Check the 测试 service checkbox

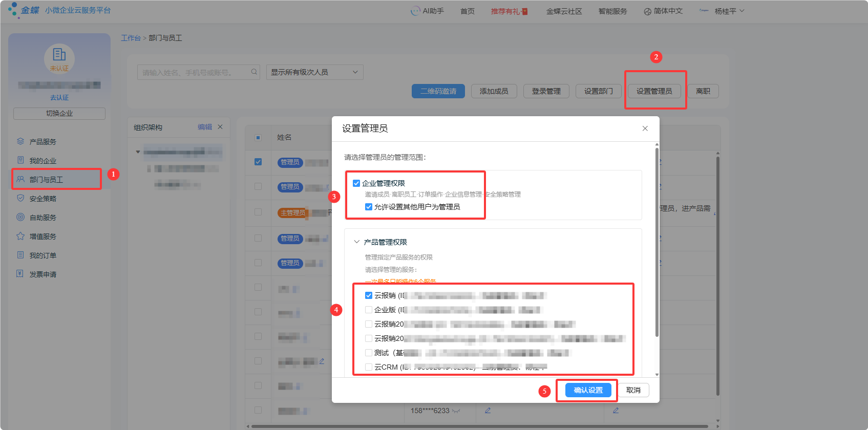369,353
